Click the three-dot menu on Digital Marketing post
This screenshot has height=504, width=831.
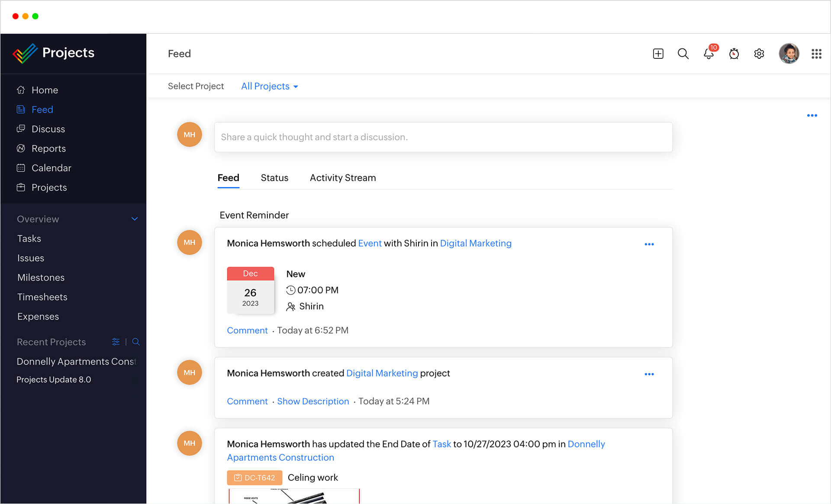point(649,373)
